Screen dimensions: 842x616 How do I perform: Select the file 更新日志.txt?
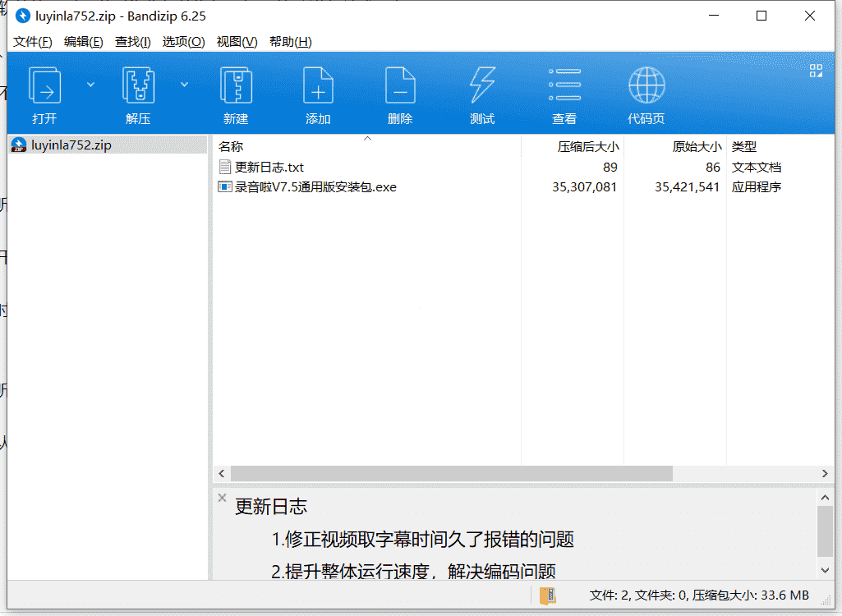(269, 167)
